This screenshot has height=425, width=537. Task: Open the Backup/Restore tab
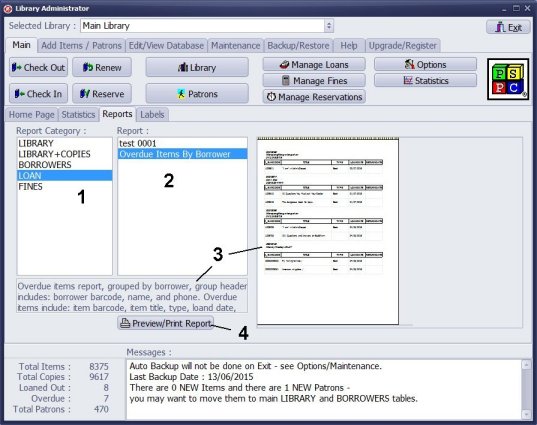pyautogui.click(x=298, y=46)
